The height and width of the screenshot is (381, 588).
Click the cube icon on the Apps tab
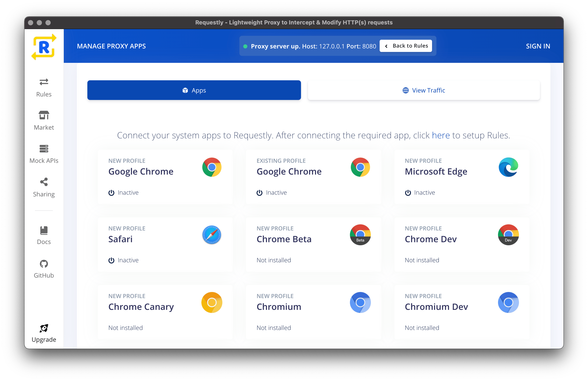click(185, 91)
